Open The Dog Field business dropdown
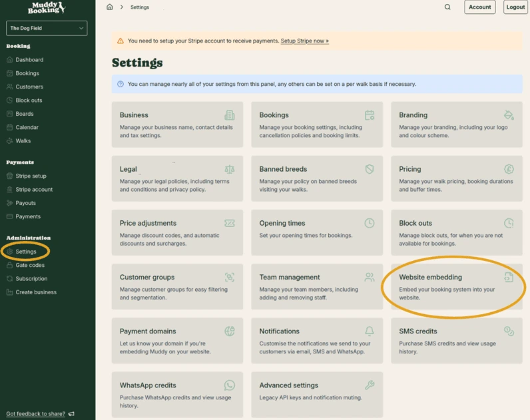 pyautogui.click(x=47, y=28)
